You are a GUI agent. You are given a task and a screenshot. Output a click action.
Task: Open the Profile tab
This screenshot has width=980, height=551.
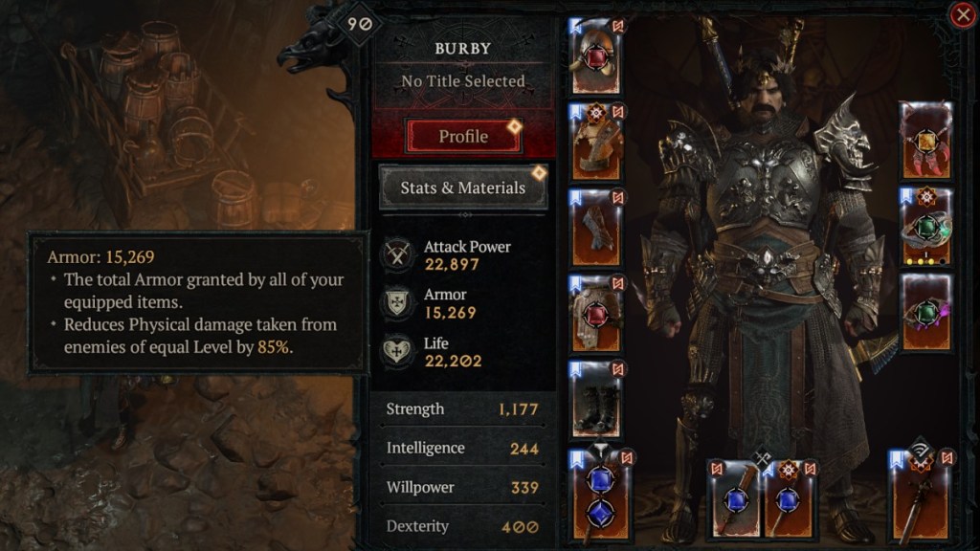click(463, 136)
